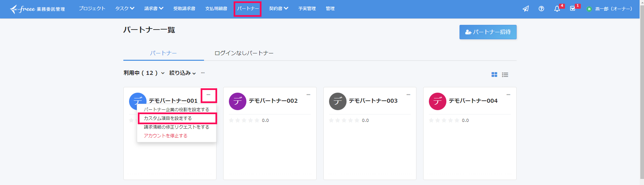This screenshot has width=644, height=185.
Task: Open the three-dot menu for デモパートナー004
Action: pos(508,95)
